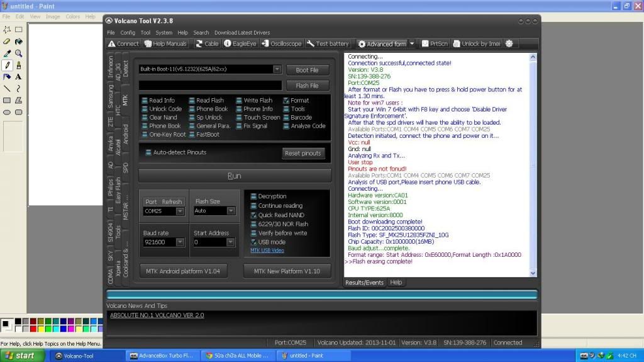Disable the USB mode checkbox
Viewport: 644px width, 362px height.
pos(253,242)
